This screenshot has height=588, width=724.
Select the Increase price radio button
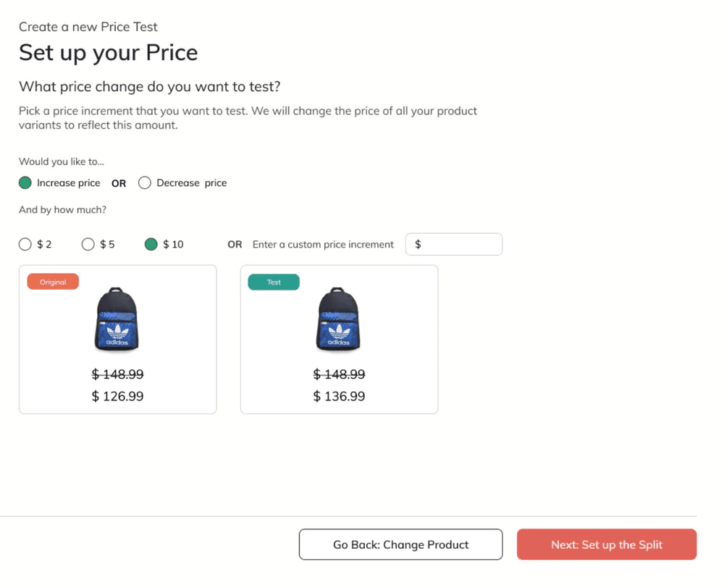pyautogui.click(x=25, y=183)
